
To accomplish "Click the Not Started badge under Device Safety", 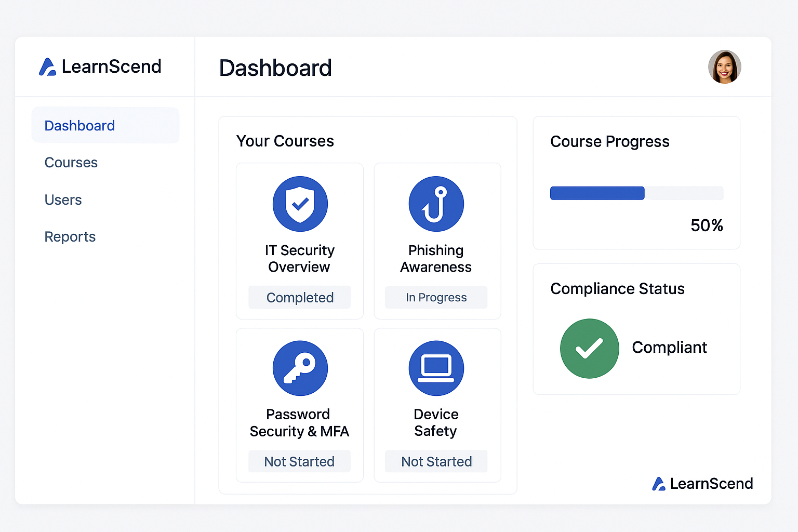I will coord(436,461).
